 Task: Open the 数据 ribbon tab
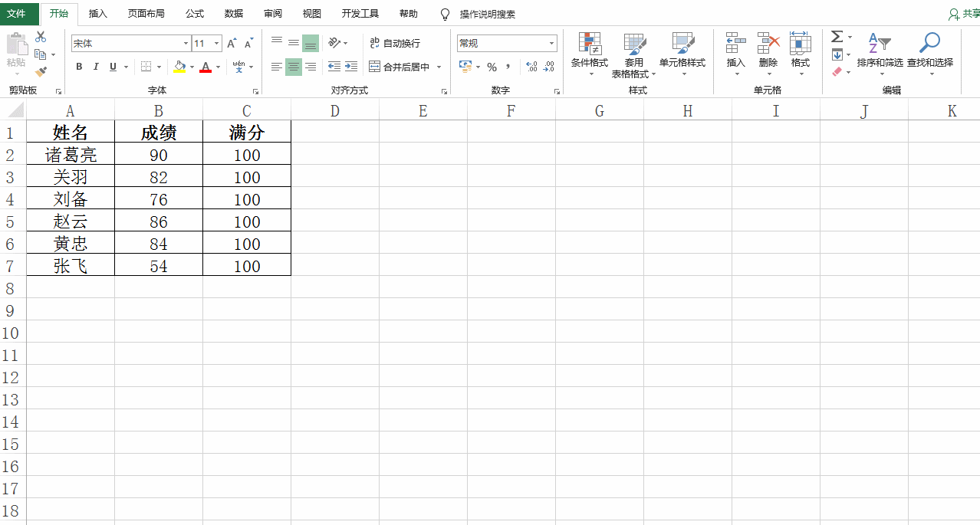[233, 14]
